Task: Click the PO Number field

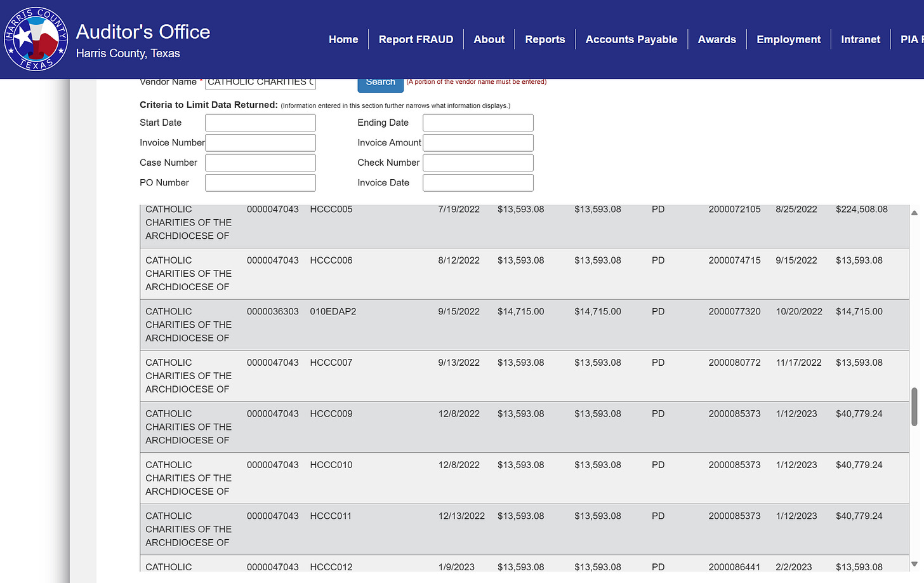Action: coord(260,182)
